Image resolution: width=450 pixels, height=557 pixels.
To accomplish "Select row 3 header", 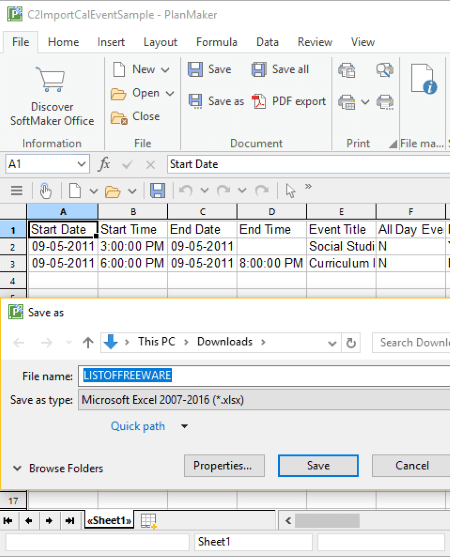I will pos(13,264).
